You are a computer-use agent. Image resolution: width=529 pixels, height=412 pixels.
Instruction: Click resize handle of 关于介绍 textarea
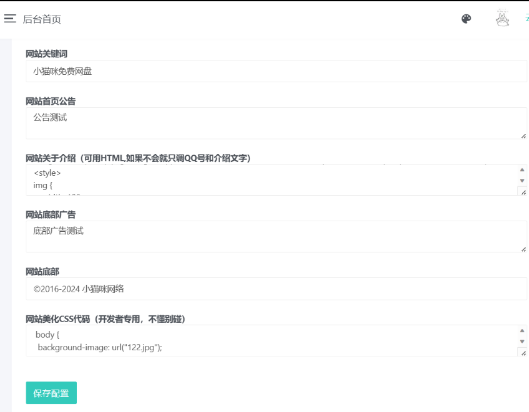[x=523, y=192]
